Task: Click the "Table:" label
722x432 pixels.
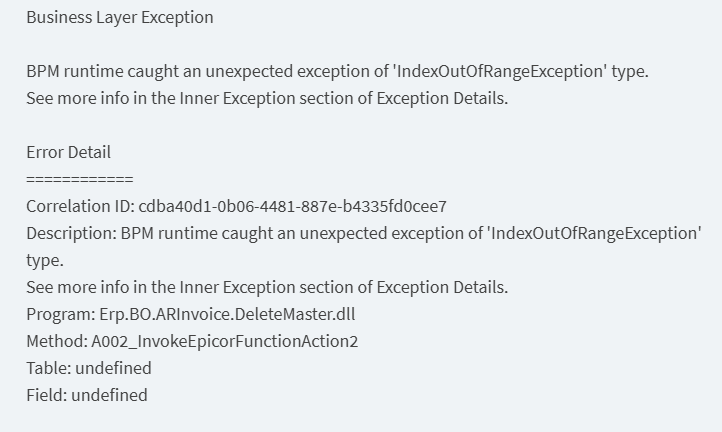Action: point(49,368)
